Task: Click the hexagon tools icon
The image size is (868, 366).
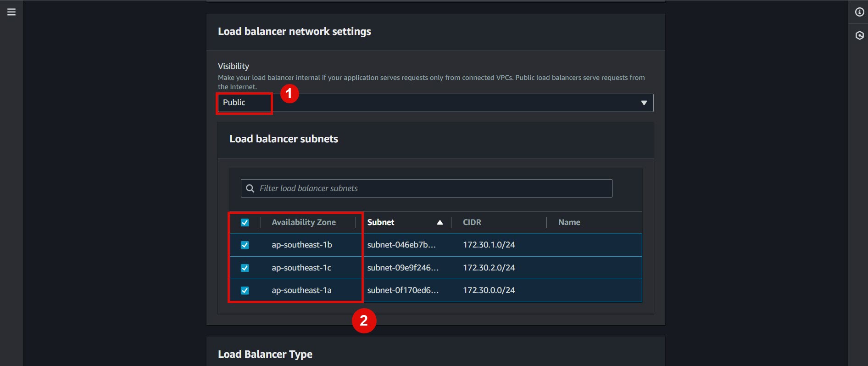Action: click(860, 35)
